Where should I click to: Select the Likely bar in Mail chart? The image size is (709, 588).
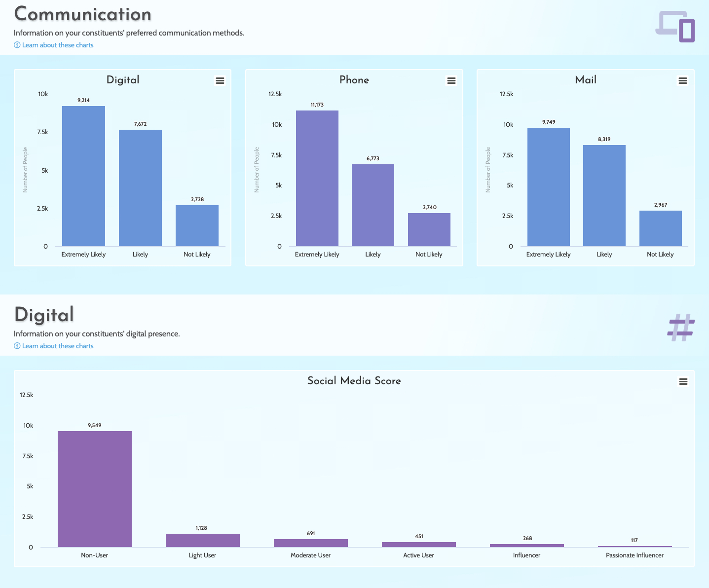coord(604,195)
